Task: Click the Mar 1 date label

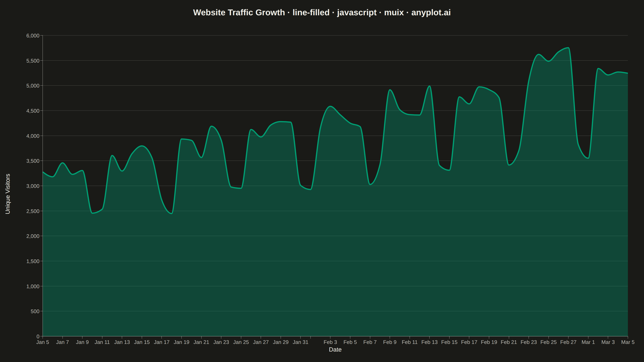Action: (x=588, y=342)
